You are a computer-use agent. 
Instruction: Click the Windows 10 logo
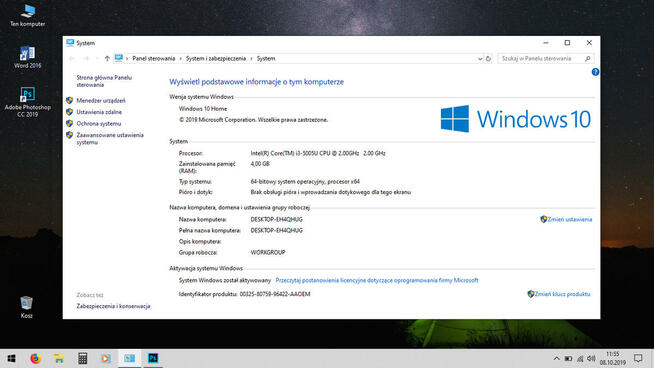tap(516, 118)
